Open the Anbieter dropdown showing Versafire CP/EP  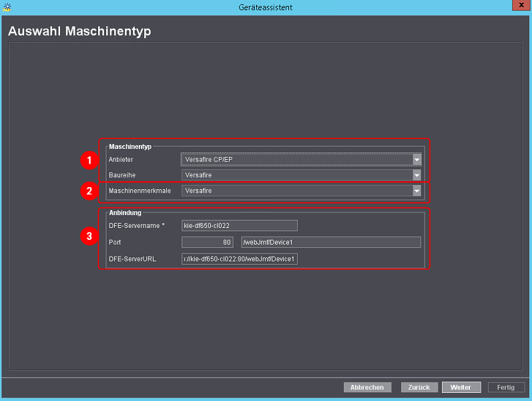coord(301,160)
